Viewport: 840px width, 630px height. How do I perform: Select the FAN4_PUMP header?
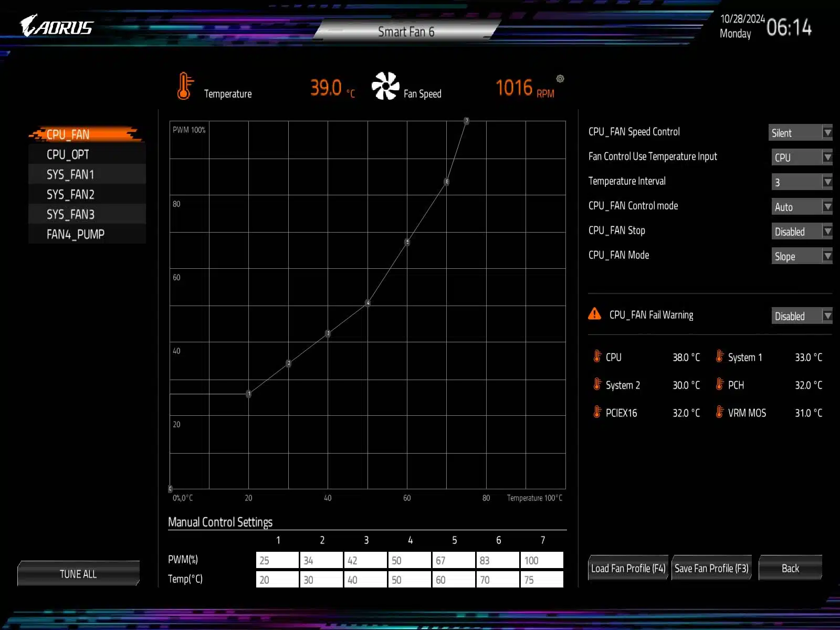[87, 234]
